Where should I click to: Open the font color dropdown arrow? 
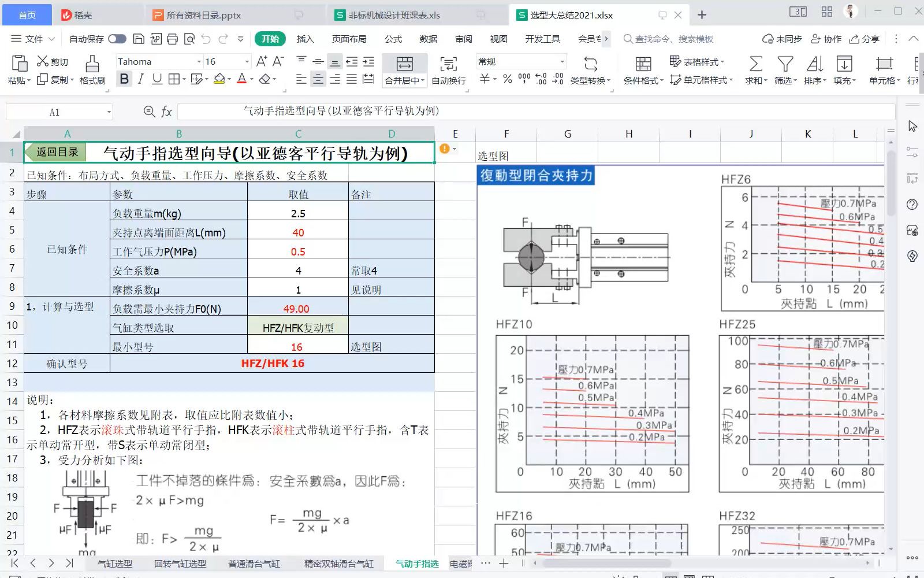click(252, 79)
